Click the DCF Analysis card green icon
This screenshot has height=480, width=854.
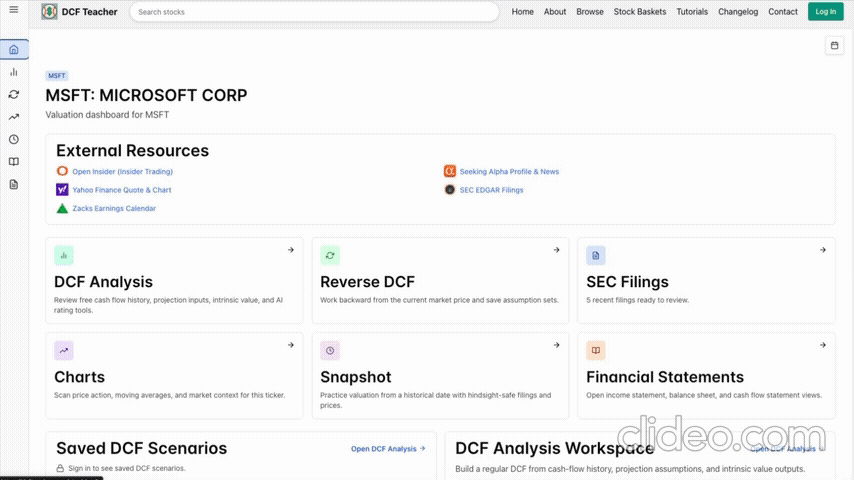click(64, 256)
